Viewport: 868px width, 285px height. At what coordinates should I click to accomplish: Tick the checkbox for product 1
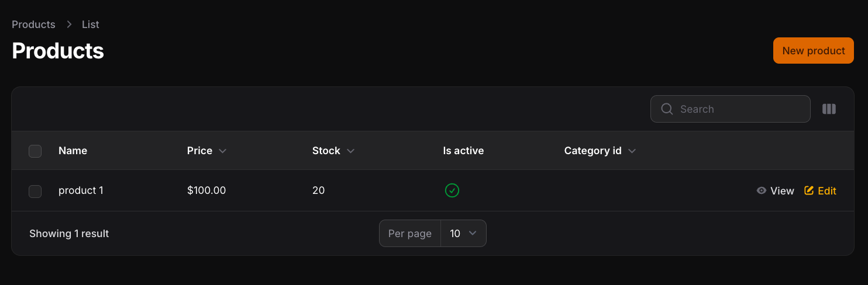[x=35, y=191]
